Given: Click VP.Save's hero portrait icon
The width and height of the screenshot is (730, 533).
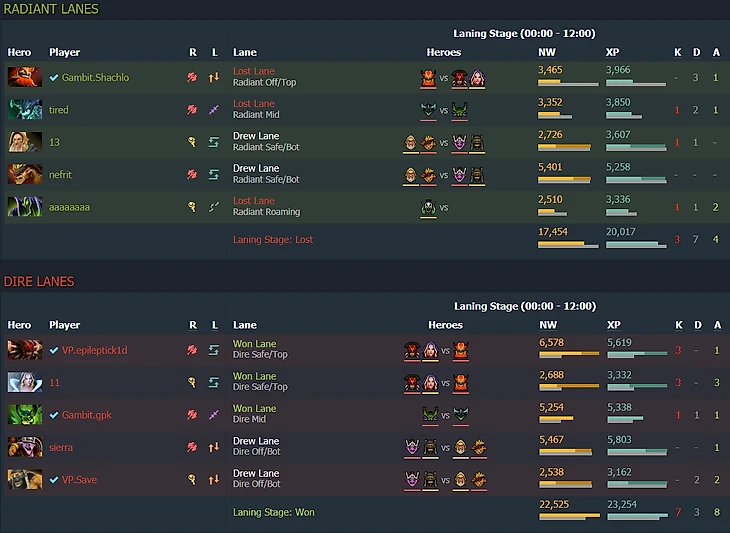Looking at the screenshot, I should point(24,480).
